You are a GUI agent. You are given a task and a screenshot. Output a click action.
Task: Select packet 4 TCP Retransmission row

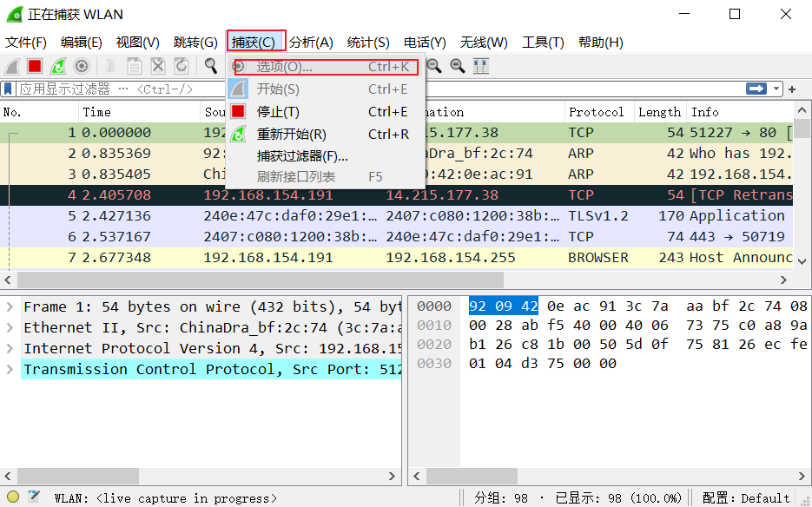click(x=397, y=195)
